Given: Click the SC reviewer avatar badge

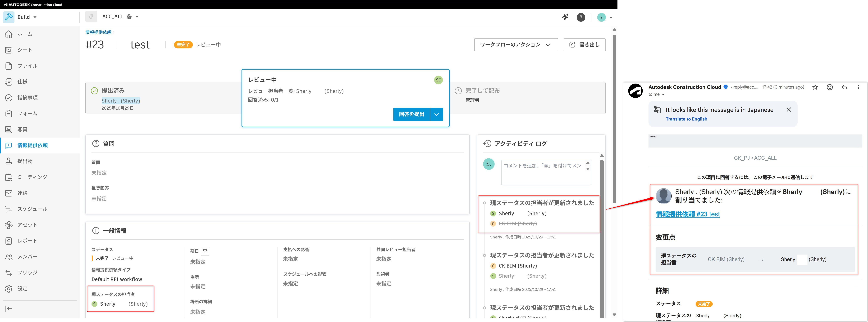Looking at the screenshot, I should pos(438,80).
